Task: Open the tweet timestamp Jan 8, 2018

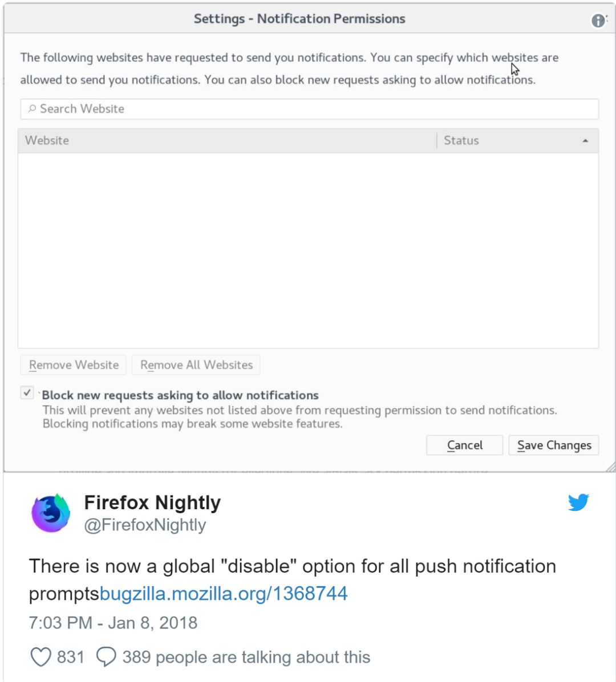Action: click(x=113, y=622)
